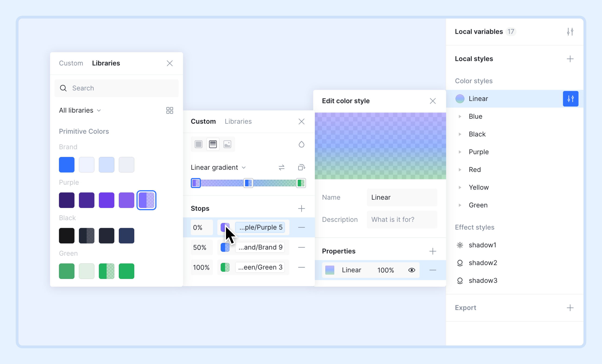Click the adjust styles icon next to Linear
Image resolution: width=602 pixels, height=364 pixels.
[570, 99]
